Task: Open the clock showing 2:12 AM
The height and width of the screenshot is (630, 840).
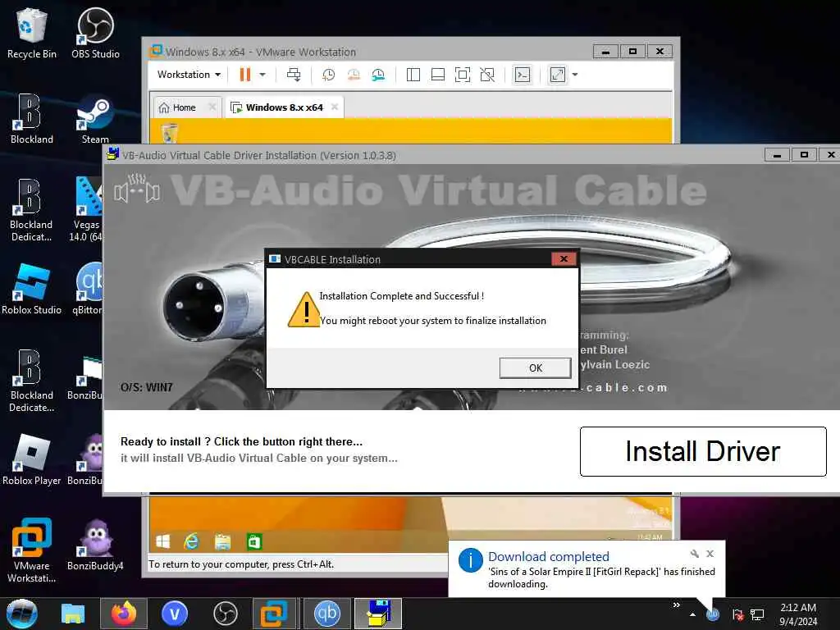Action: click(x=798, y=614)
